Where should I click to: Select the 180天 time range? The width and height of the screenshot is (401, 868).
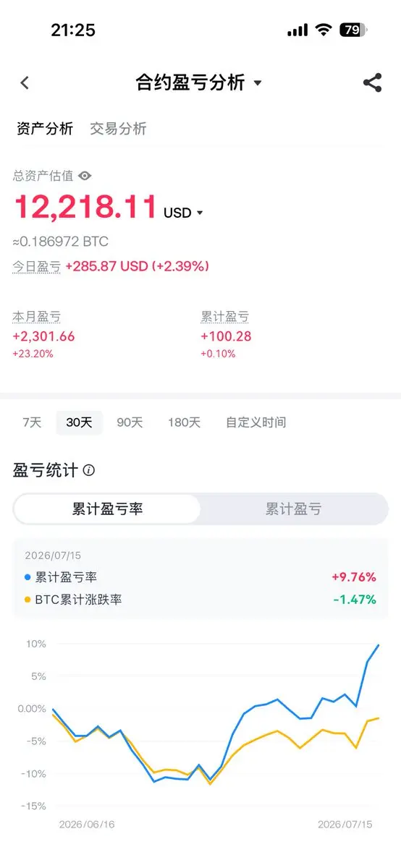(x=184, y=422)
